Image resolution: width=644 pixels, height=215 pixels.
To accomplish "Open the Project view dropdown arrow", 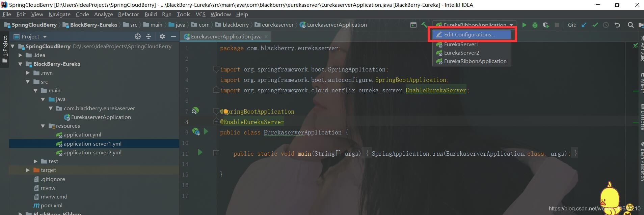I will pyautogui.click(x=45, y=37).
